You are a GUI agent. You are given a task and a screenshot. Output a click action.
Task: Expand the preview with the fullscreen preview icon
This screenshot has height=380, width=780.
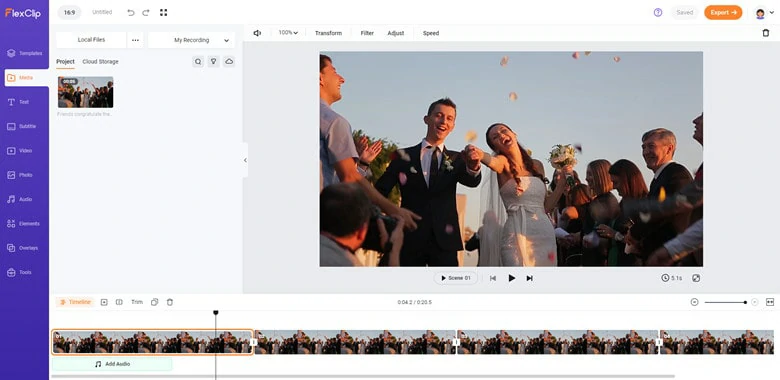tap(696, 278)
